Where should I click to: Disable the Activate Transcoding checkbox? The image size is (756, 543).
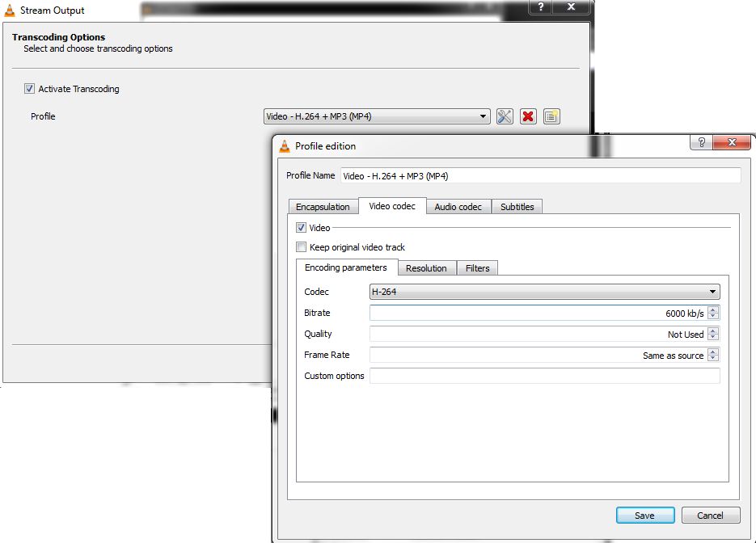point(30,89)
